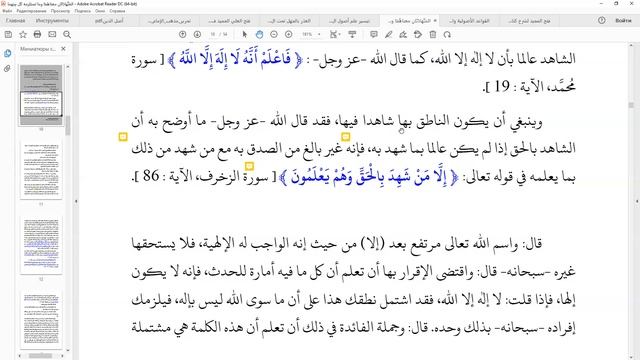Go to previous page with the up arrow

pyautogui.click(x=182, y=35)
